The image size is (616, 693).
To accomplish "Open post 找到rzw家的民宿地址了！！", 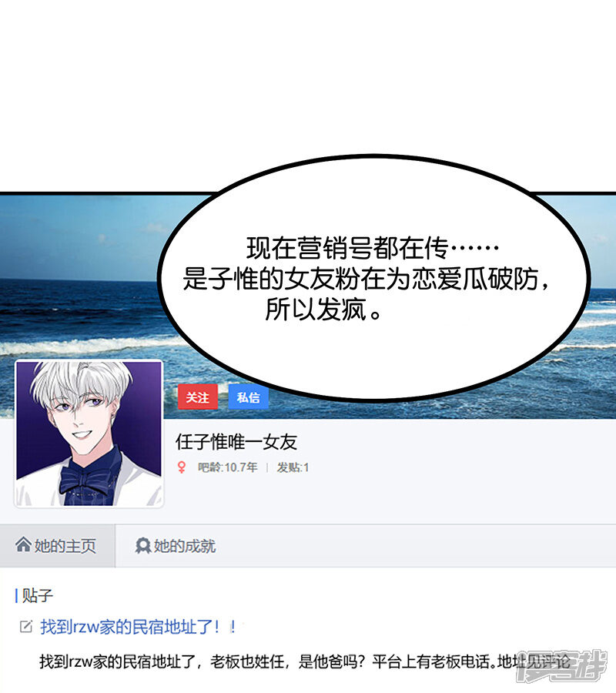I will [139, 627].
